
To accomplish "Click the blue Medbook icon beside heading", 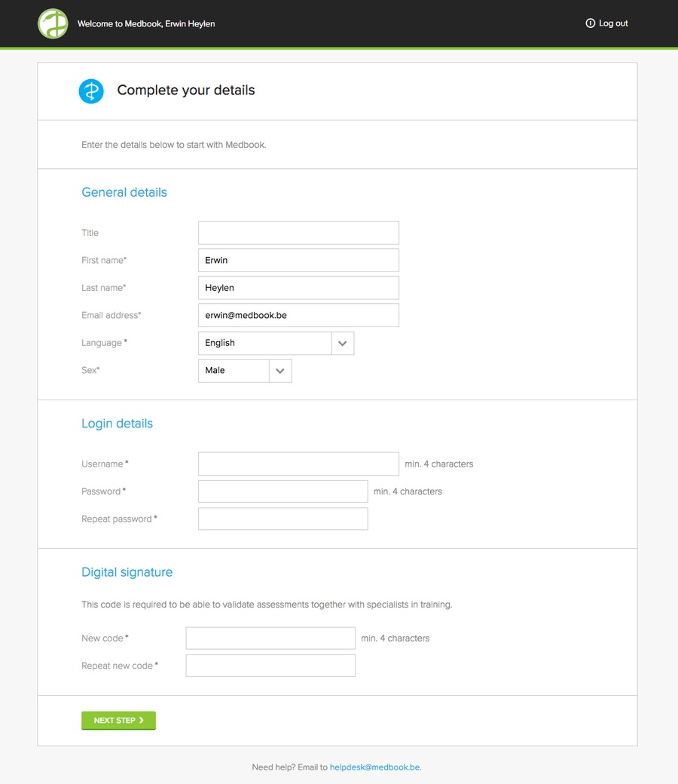I will (x=91, y=91).
